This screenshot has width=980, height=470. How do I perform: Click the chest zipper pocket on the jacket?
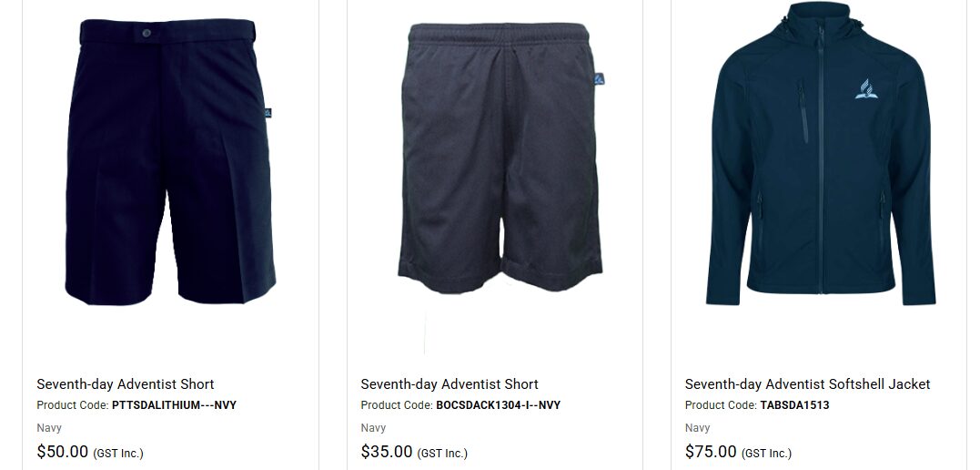coord(803,114)
